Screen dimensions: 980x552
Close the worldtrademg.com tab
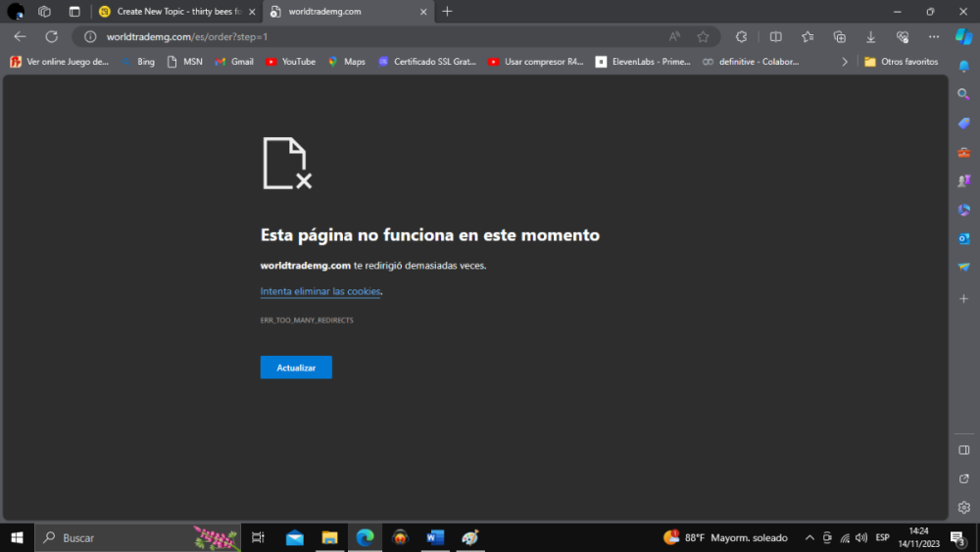tap(423, 11)
